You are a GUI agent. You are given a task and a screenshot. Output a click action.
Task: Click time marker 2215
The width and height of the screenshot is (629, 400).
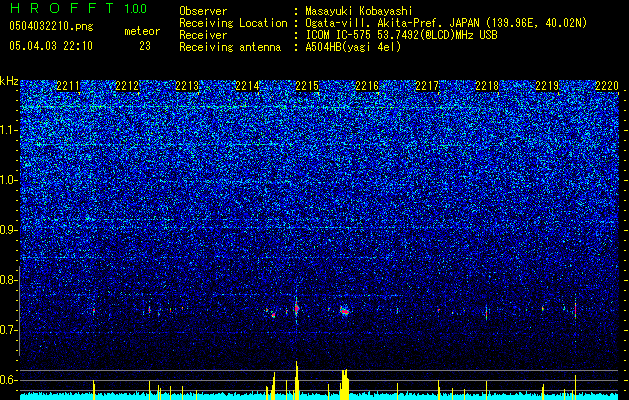point(307,86)
